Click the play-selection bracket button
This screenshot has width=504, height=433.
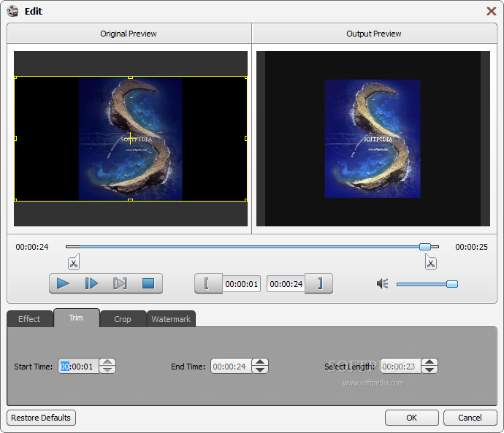point(120,283)
